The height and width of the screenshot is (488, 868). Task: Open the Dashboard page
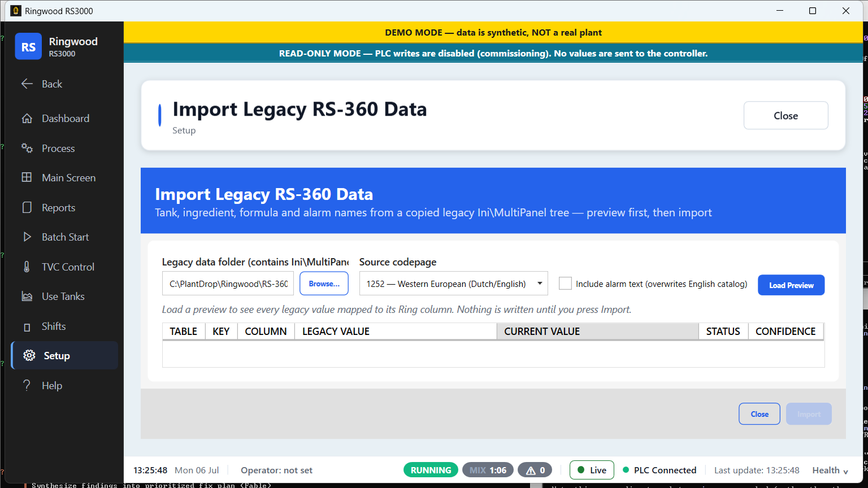(x=64, y=119)
